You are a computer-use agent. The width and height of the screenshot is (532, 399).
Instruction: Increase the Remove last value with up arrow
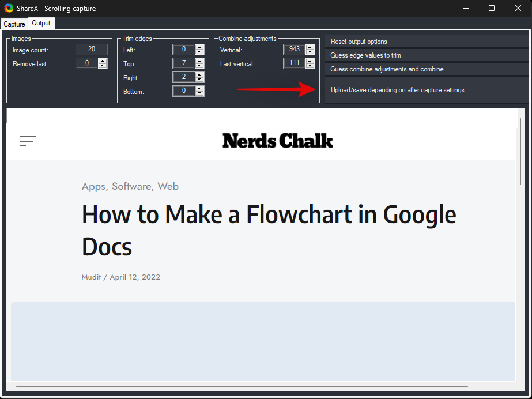(103, 61)
